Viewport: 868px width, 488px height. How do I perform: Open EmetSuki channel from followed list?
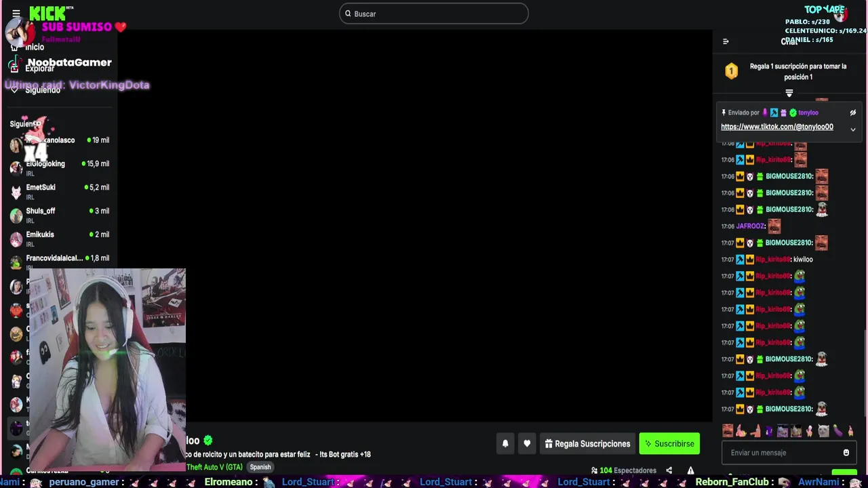[60, 190]
